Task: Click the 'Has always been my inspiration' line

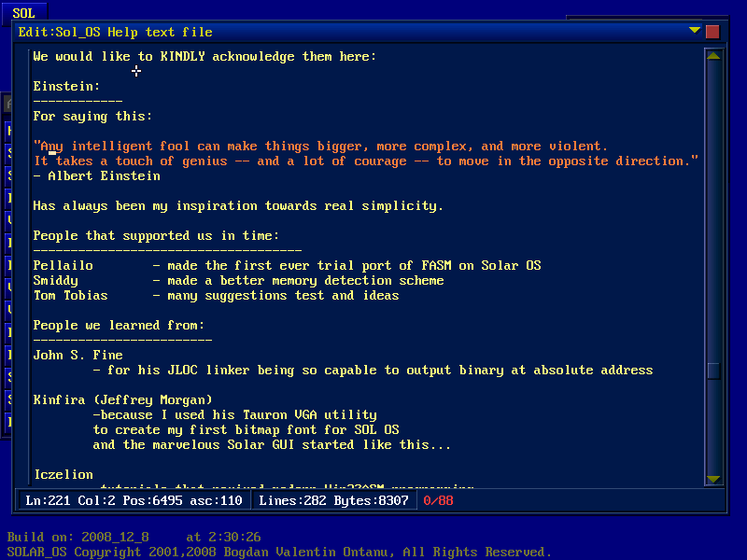Action: [238, 206]
